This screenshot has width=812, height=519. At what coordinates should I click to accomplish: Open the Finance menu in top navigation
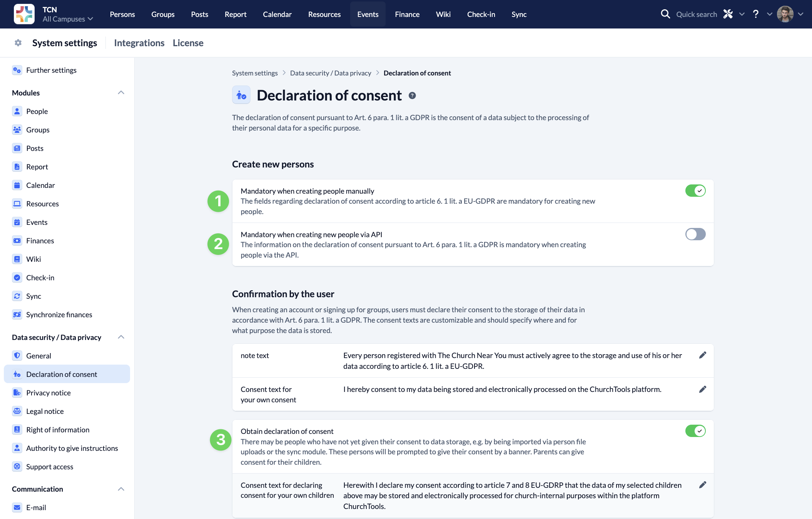tap(407, 14)
